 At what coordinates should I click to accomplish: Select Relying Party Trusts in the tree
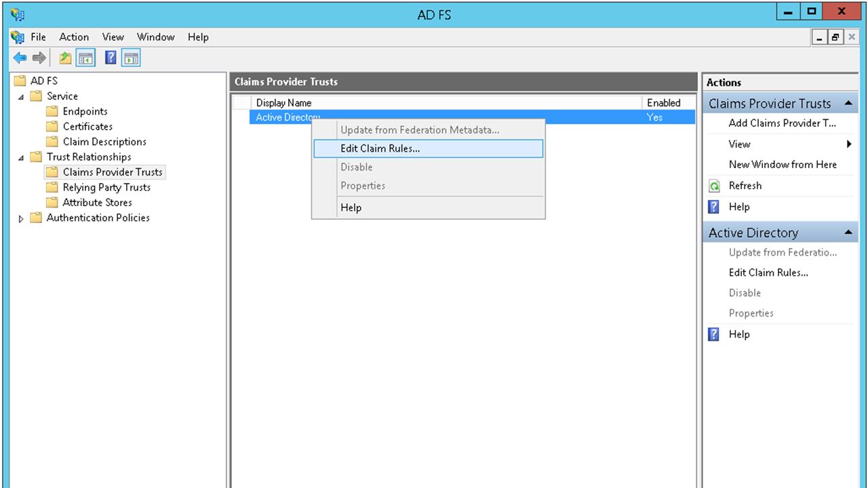tap(106, 187)
